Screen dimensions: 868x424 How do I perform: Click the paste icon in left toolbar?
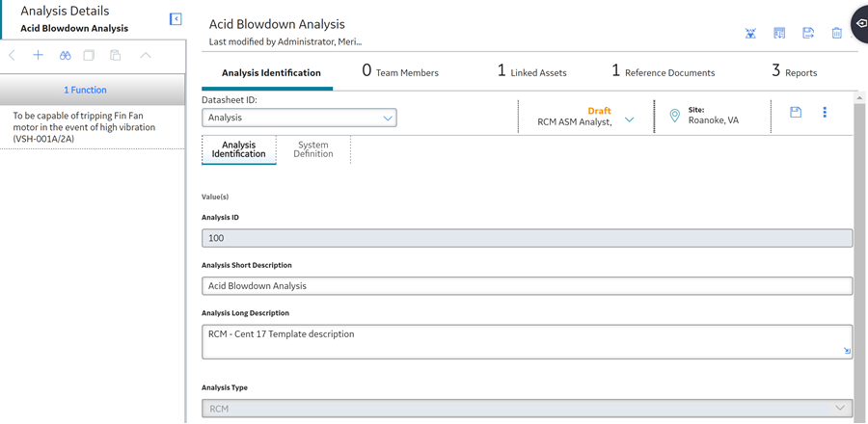pyautogui.click(x=115, y=55)
